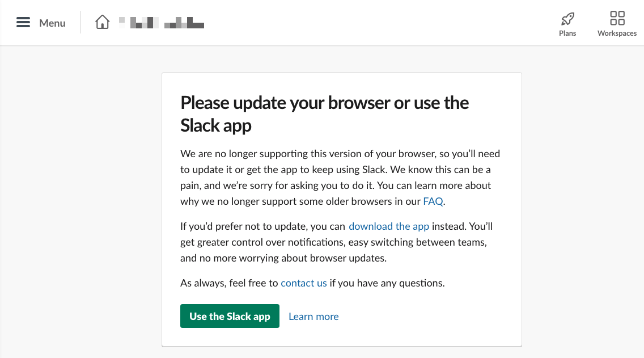Viewport: 644px width, 358px height.
Task: Click the Plans label
Action: pyautogui.click(x=567, y=33)
